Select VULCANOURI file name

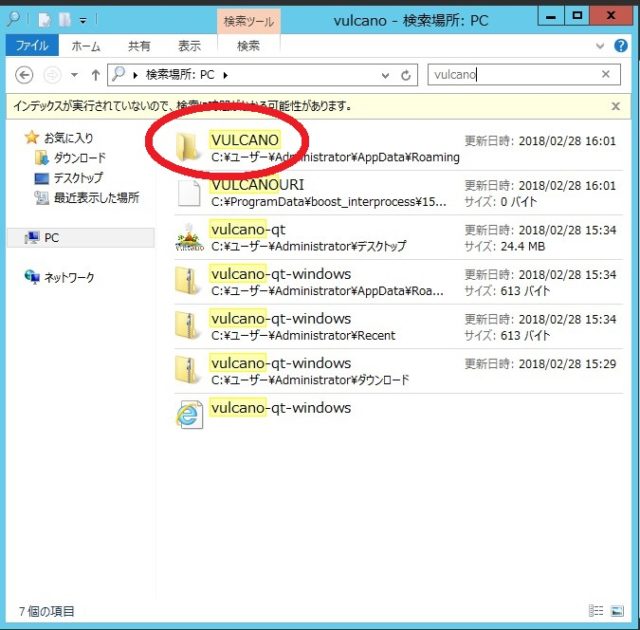(258, 185)
